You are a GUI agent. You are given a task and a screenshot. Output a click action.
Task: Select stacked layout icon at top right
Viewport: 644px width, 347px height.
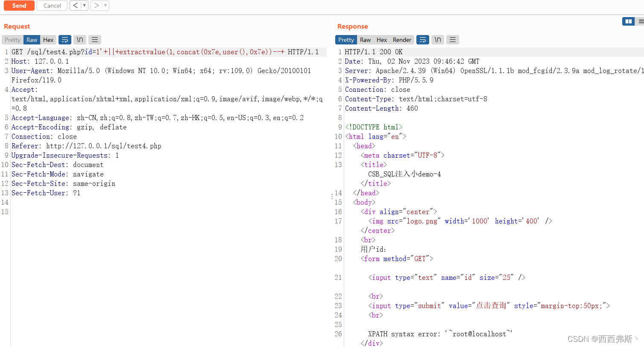click(640, 21)
